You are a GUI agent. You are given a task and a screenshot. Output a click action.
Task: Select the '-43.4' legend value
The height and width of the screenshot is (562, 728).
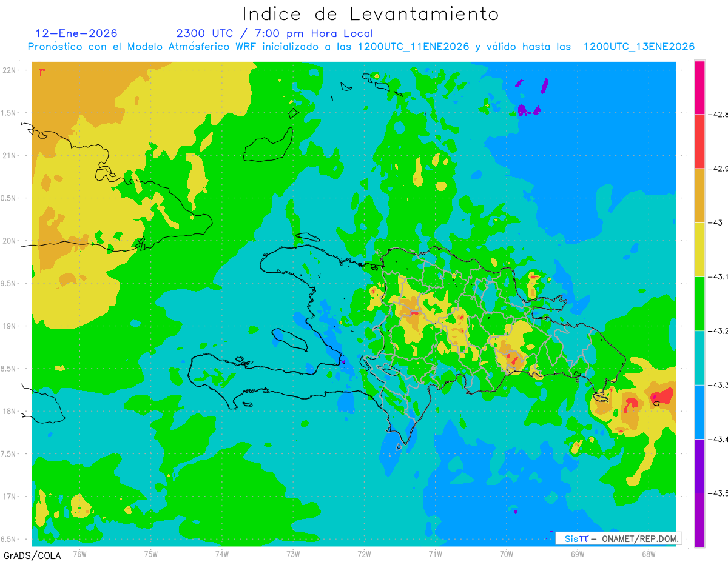pos(717,439)
